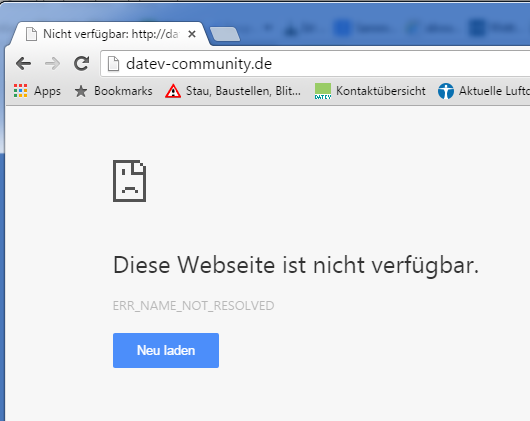Click the forward navigation arrow
530x421 pixels.
click(x=52, y=63)
